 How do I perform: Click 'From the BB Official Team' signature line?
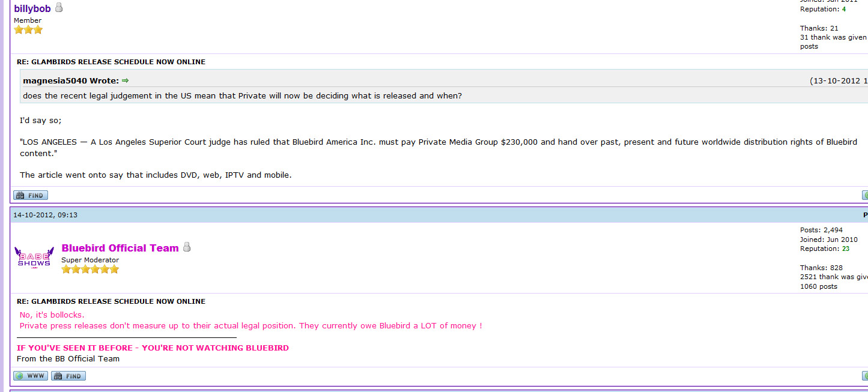coord(68,358)
